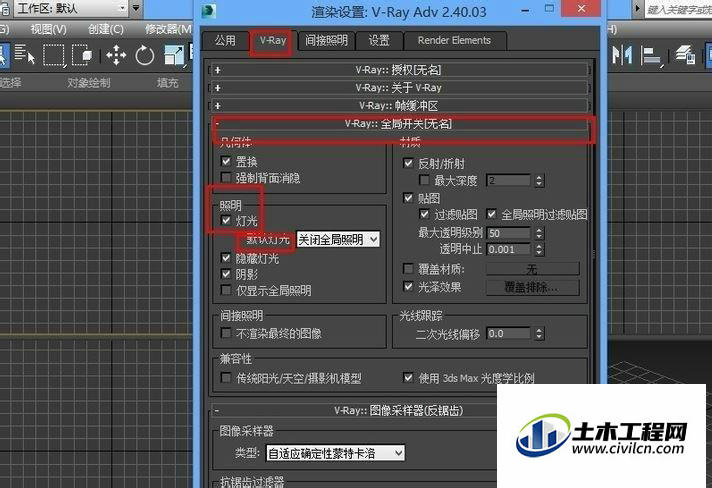This screenshot has width=712, height=488.
Task: Expand V-Ray:: 关于 V-Ray rollout
Action: pyautogui.click(x=398, y=88)
